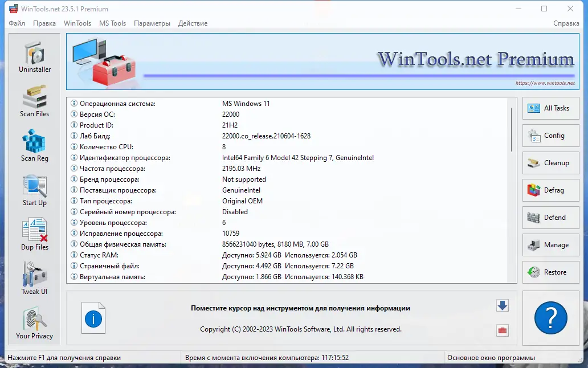Start the Cleanup tool
The image size is (588, 368).
click(x=550, y=163)
